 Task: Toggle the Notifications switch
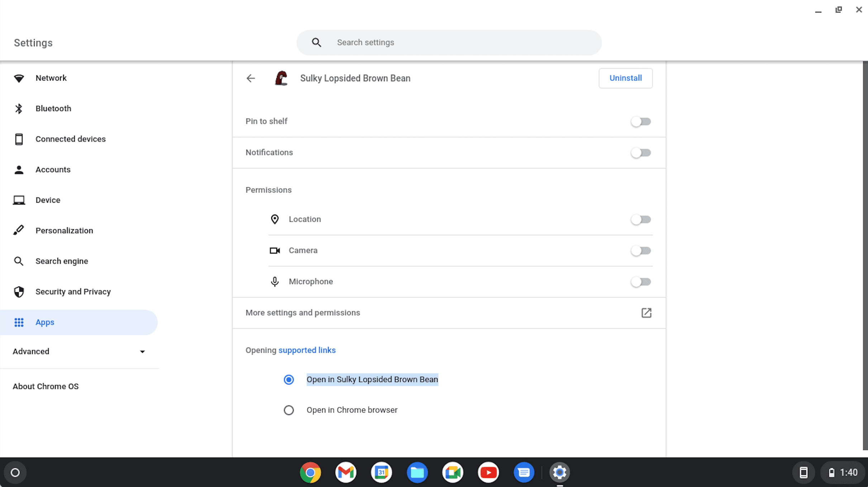641,153
